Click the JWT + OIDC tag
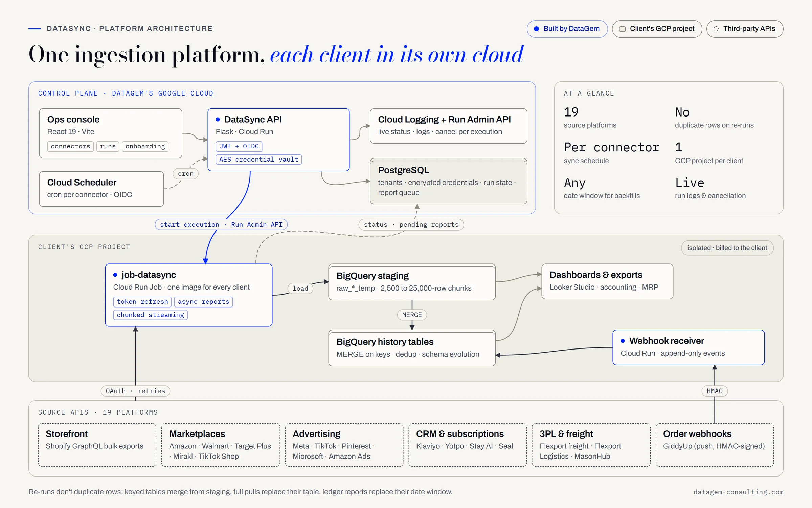Viewport: 812px width, 508px height. pyautogui.click(x=239, y=146)
